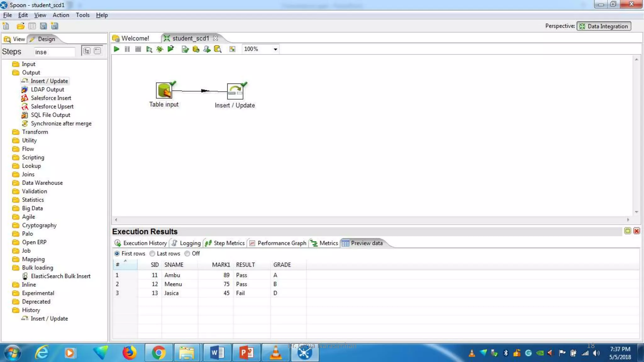The image size is (644, 362).
Task: Click the show results pane icon
Action: click(x=232, y=49)
